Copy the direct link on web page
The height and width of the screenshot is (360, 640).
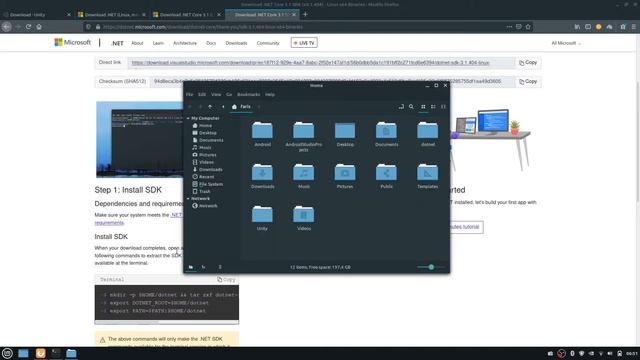[528, 63]
